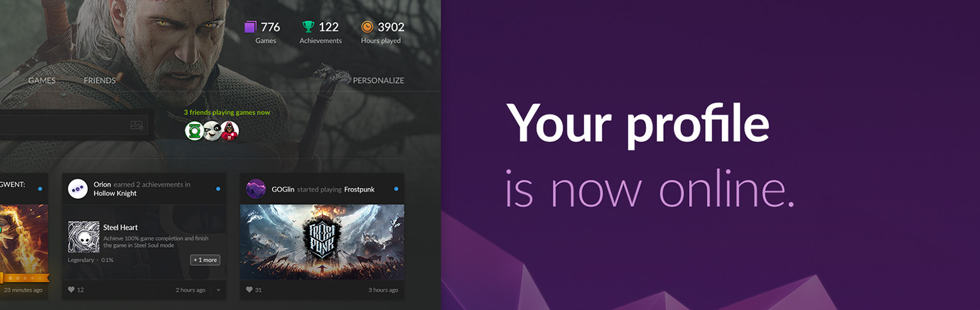The width and height of the screenshot is (980, 310).
Task: Open the PERSONALIZE option
Action: pyautogui.click(x=378, y=80)
